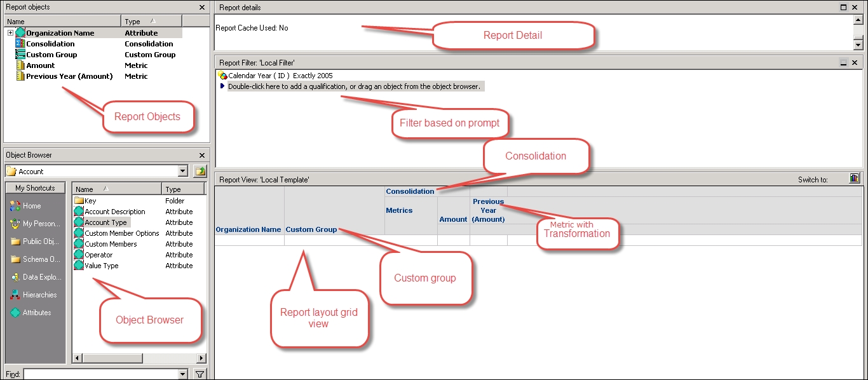Sort Report objects by Type column
Screen dimensions: 868x380
point(151,22)
